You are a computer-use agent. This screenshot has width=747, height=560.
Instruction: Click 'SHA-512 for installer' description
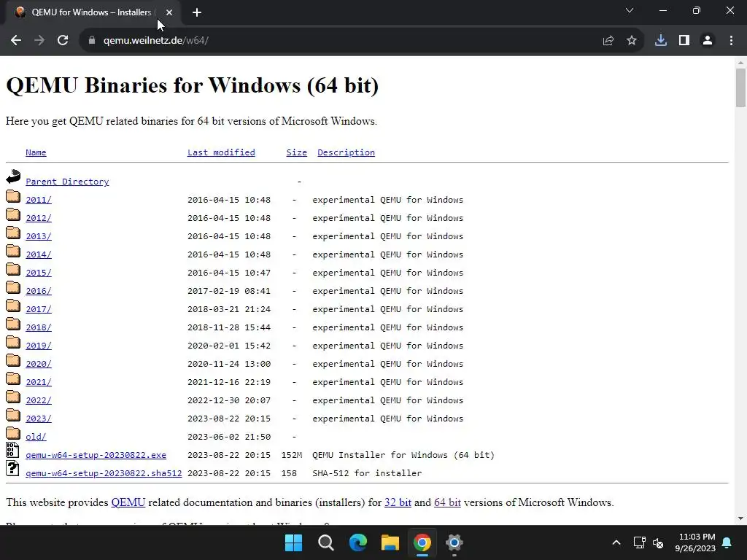coord(367,473)
